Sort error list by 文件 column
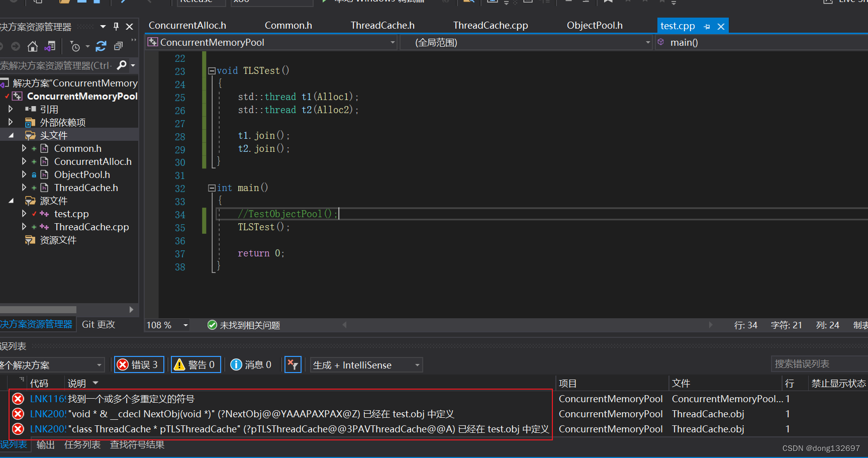868x458 pixels. coord(681,384)
